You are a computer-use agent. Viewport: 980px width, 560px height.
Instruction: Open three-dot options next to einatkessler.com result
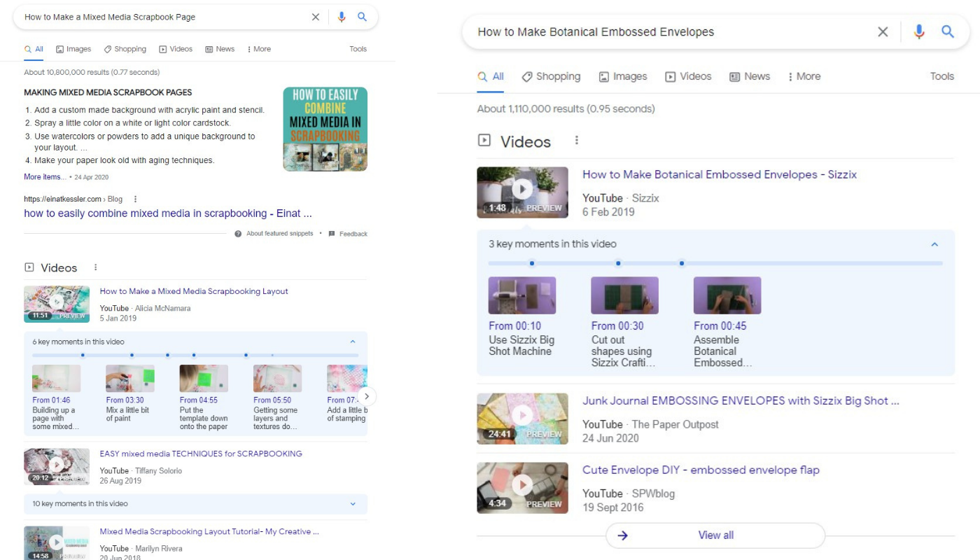click(136, 199)
